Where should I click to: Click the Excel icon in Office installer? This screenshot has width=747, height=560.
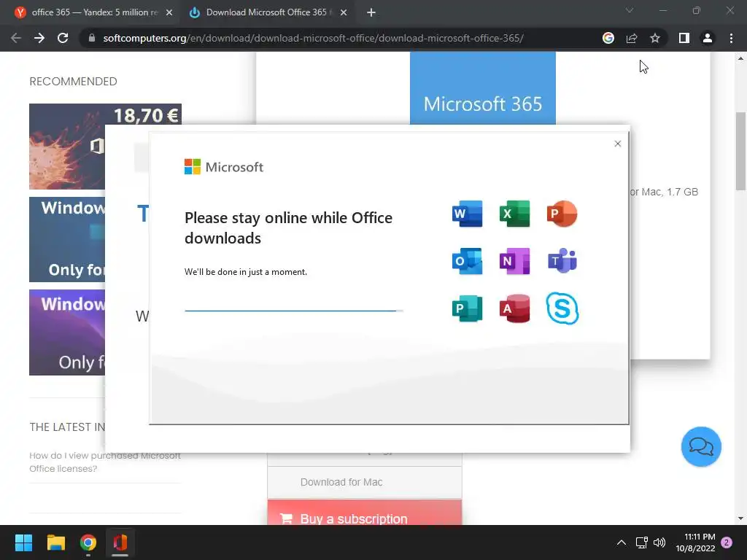[x=514, y=214]
